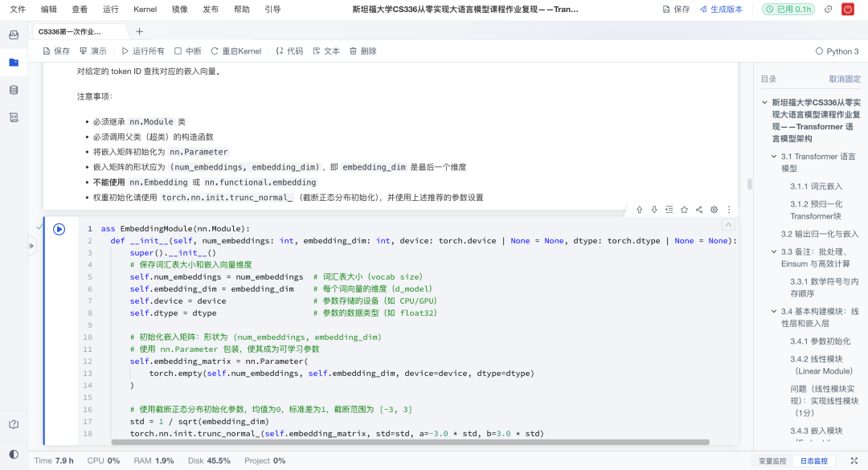This screenshot has width=868, height=470.
Task: Collapse the top-level 斯坦福大学CS336 outline entry
Action: click(764, 102)
